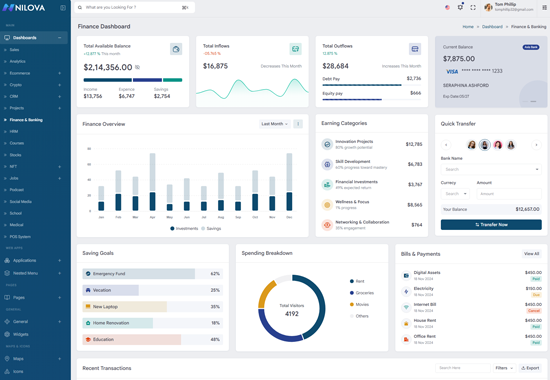Open the language flag selector

447,7
